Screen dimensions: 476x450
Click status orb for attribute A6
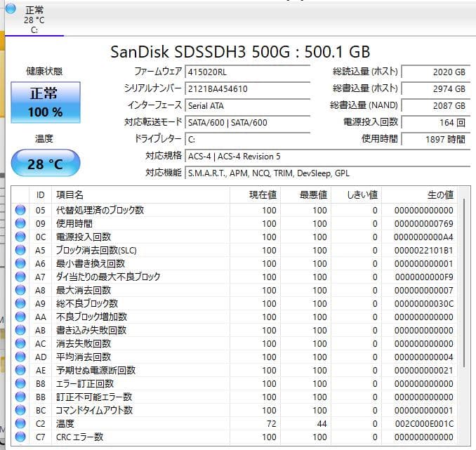(x=20, y=263)
